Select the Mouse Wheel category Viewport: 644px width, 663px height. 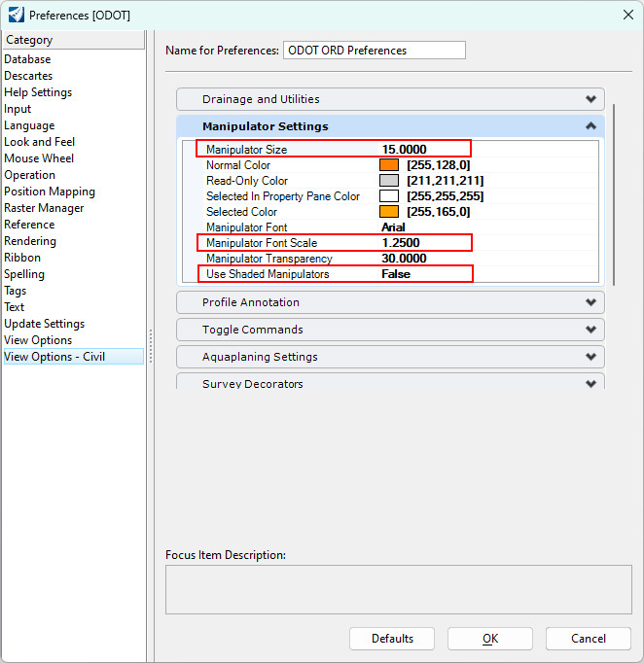point(39,158)
